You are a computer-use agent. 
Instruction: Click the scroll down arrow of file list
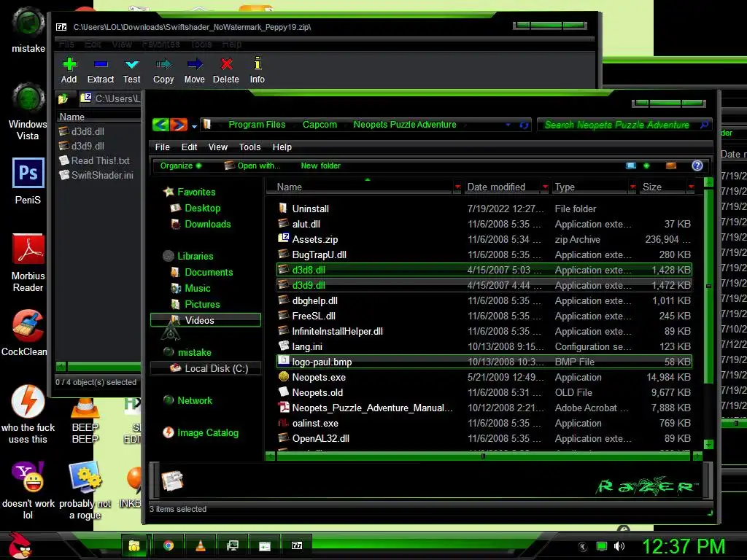coord(708,444)
